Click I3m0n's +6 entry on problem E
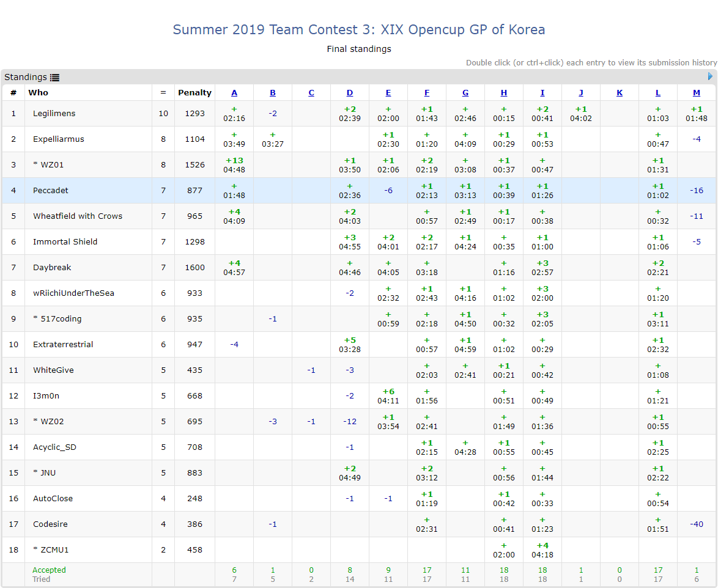 [388, 396]
